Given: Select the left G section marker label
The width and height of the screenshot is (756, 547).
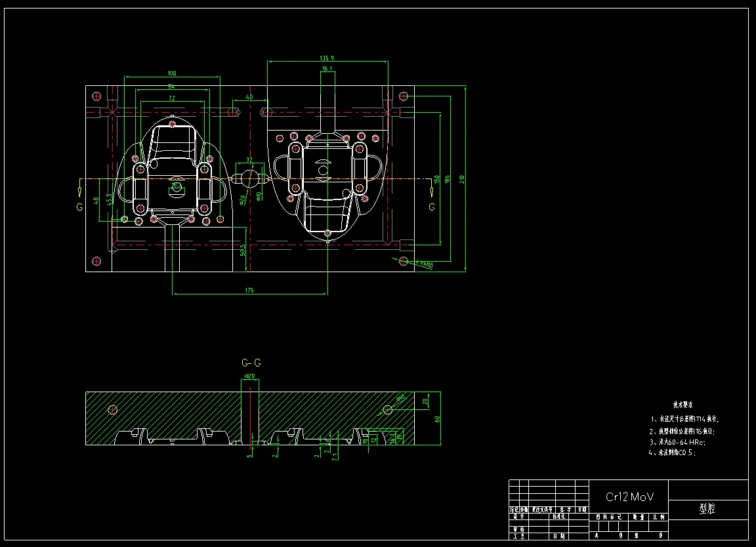Looking at the screenshot, I should (79, 207).
